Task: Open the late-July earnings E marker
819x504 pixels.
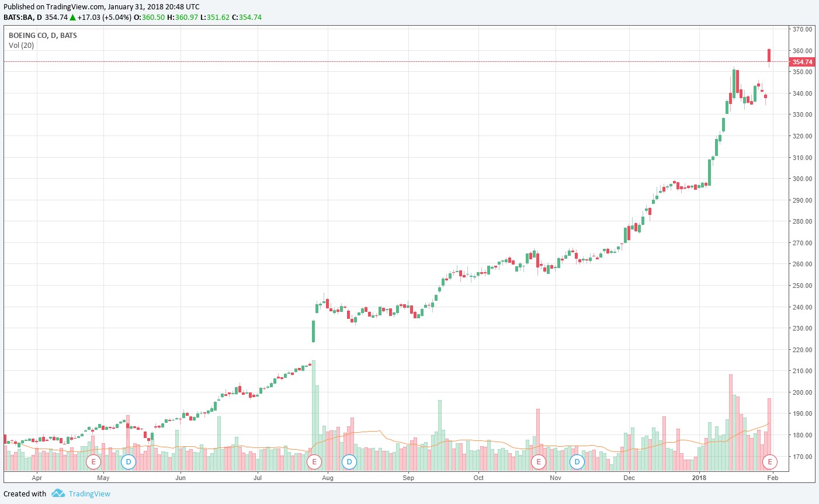Action: (x=314, y=462)
